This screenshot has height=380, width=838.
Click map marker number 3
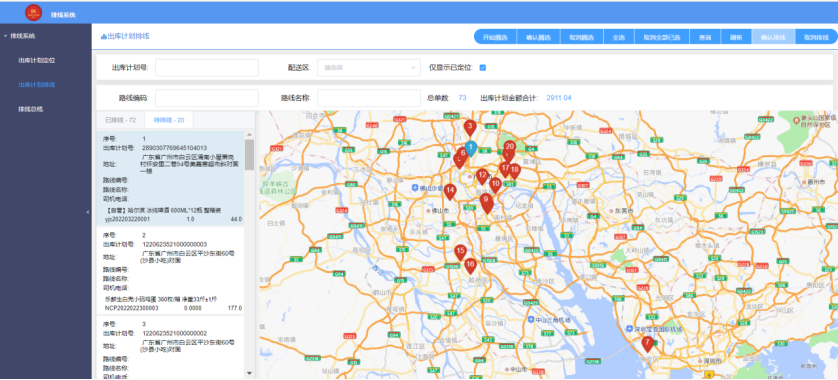470,128
